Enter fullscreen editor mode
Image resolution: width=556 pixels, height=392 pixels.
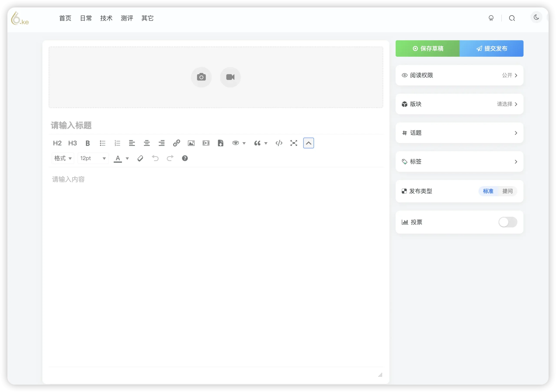[x=294, y=143]
